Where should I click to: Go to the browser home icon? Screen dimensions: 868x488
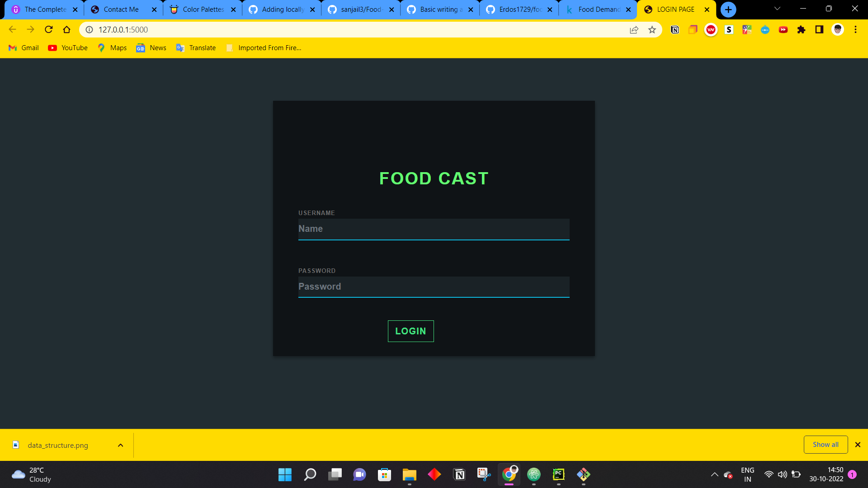coord(67,30)
